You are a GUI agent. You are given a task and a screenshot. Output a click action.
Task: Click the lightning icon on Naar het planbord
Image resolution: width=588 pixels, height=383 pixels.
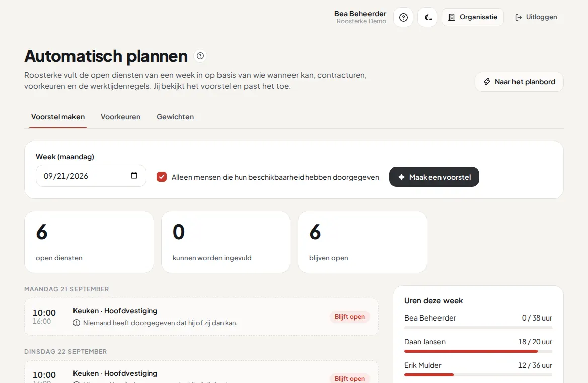point(487,82)
